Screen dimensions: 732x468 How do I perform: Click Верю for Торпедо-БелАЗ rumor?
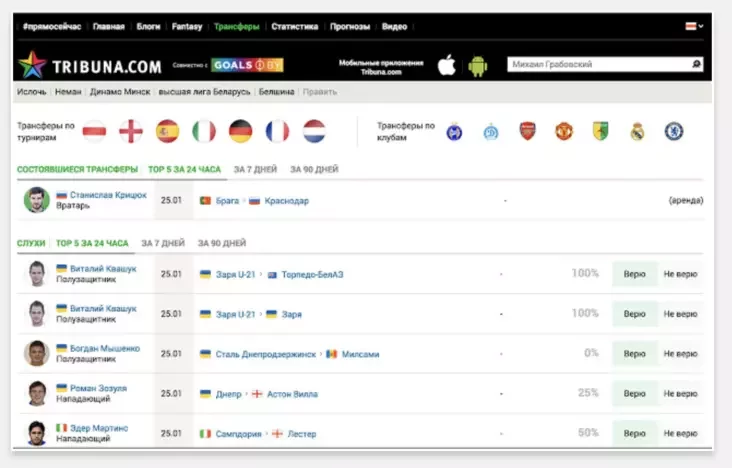click(x=634, y=274)
